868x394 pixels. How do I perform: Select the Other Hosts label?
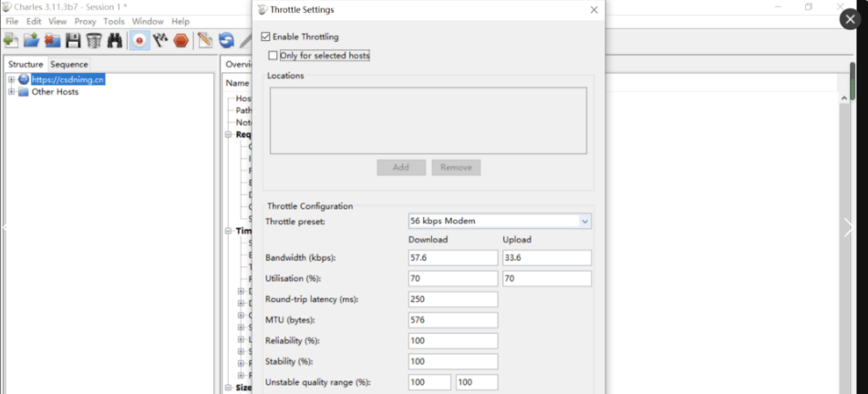55,92
